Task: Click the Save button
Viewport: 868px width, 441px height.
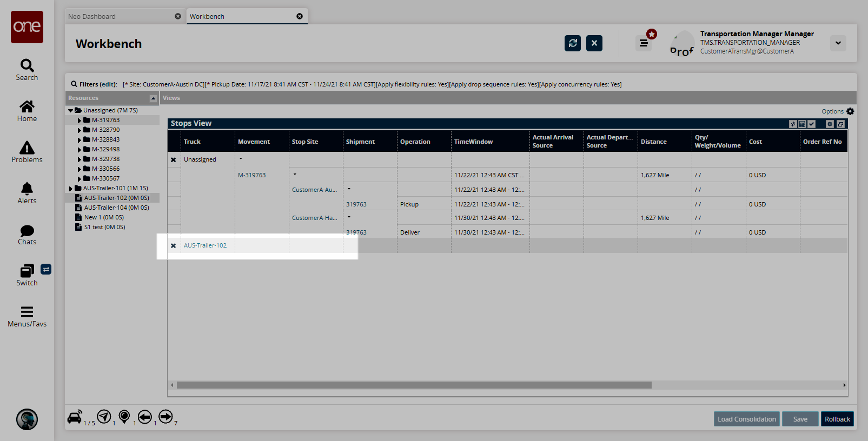Action: (800, 419)
